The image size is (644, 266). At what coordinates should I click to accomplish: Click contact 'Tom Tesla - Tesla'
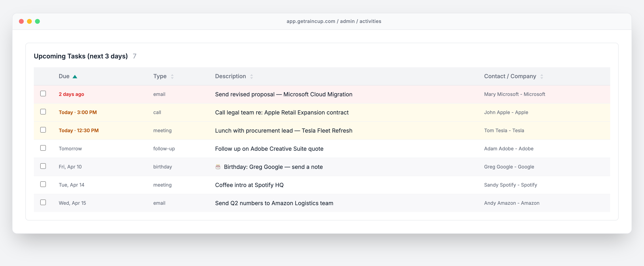(x=504, y=131)
